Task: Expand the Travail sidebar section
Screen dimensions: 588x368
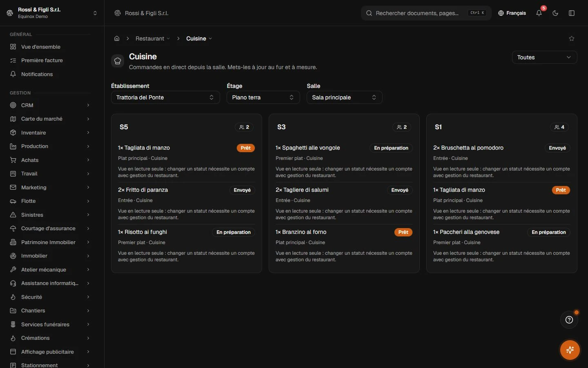Action: click(x=50, y=174)
